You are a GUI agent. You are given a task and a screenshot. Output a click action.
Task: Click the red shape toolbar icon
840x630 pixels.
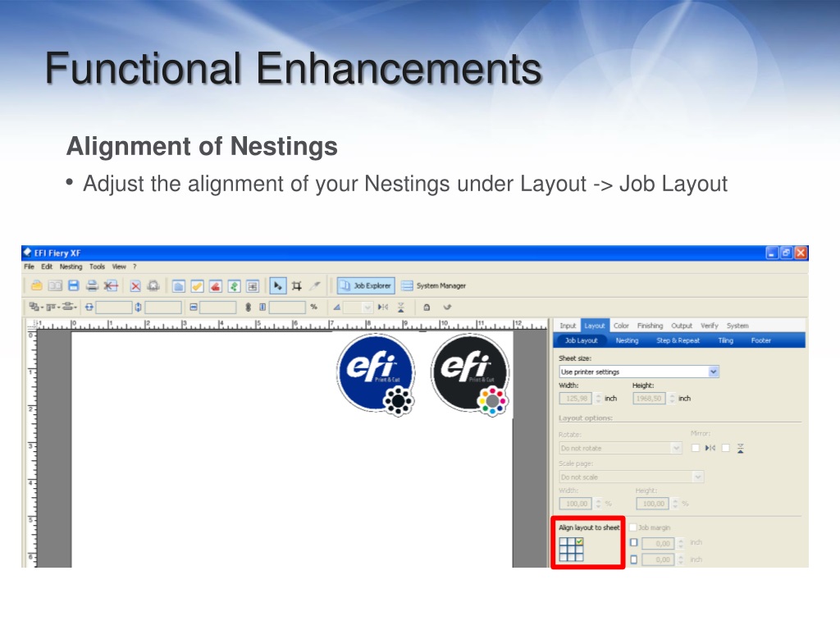click(x=216, y=286)
